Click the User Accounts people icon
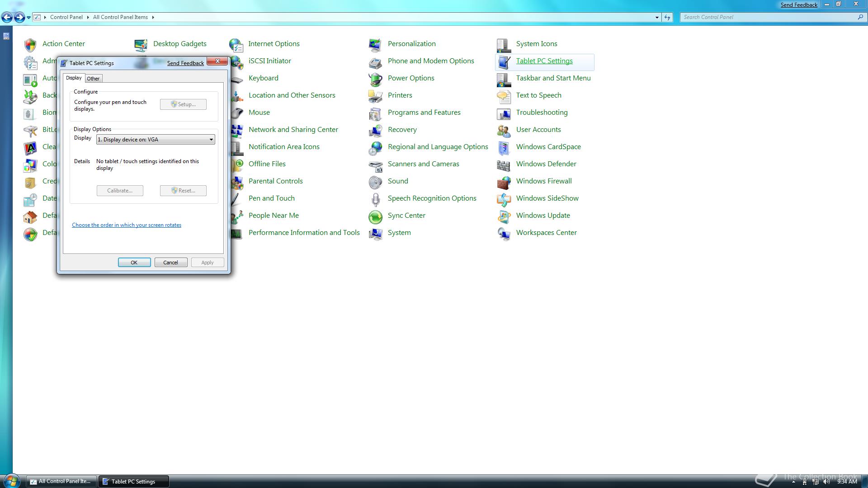Screen dimensions: 868x488 tap(504, 131)
